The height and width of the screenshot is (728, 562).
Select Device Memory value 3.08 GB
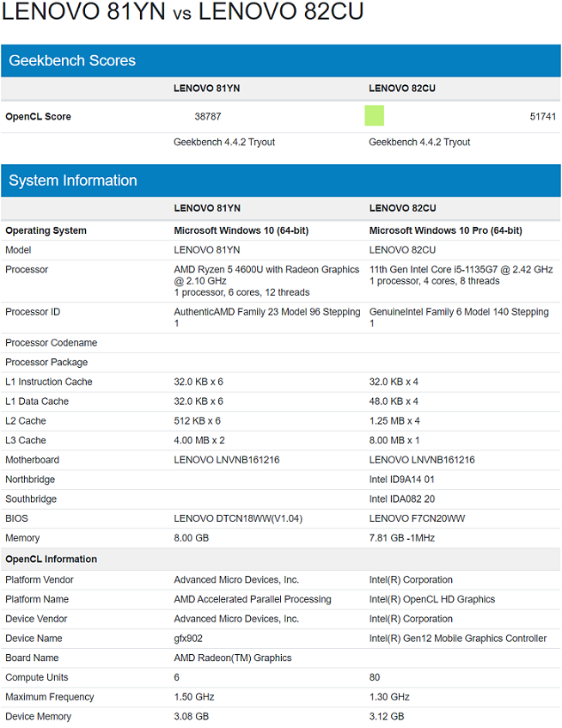192,716
